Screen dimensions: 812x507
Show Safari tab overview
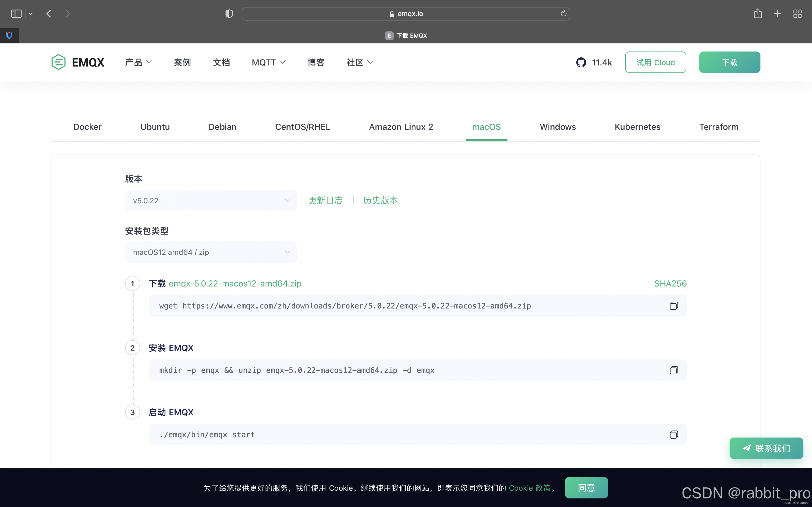797,13
